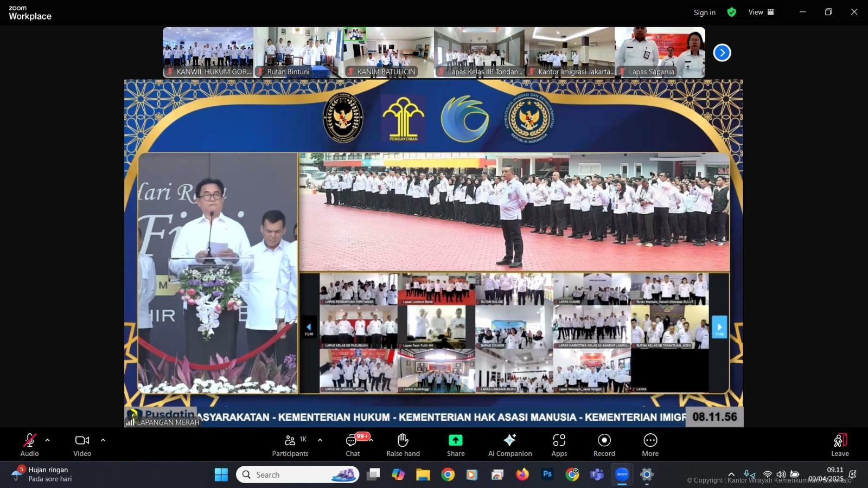Expand video settings arrow

103,440
